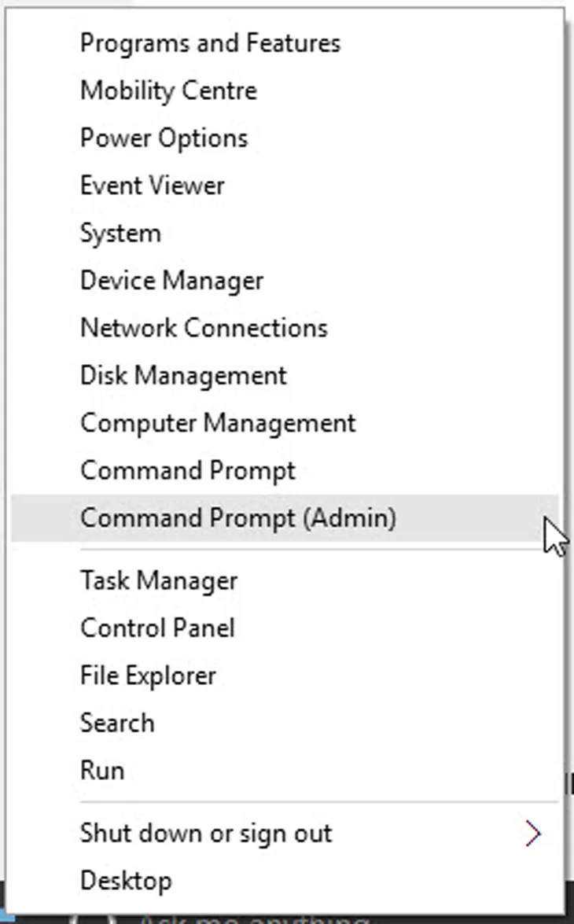This screenshot has width=574, height=924.
Task: Open Command Prompt (Admin)
Action: 237,517
